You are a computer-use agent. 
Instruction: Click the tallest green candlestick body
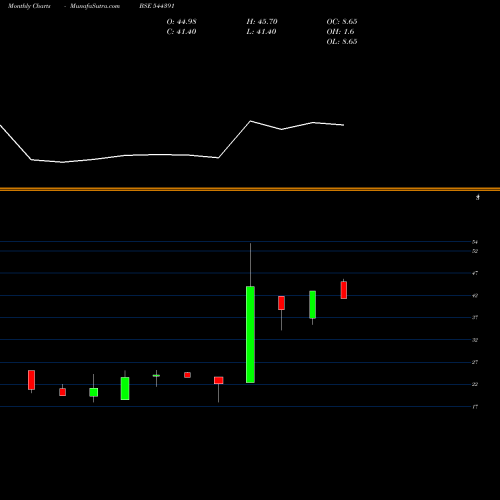click(x=250, y=334)
